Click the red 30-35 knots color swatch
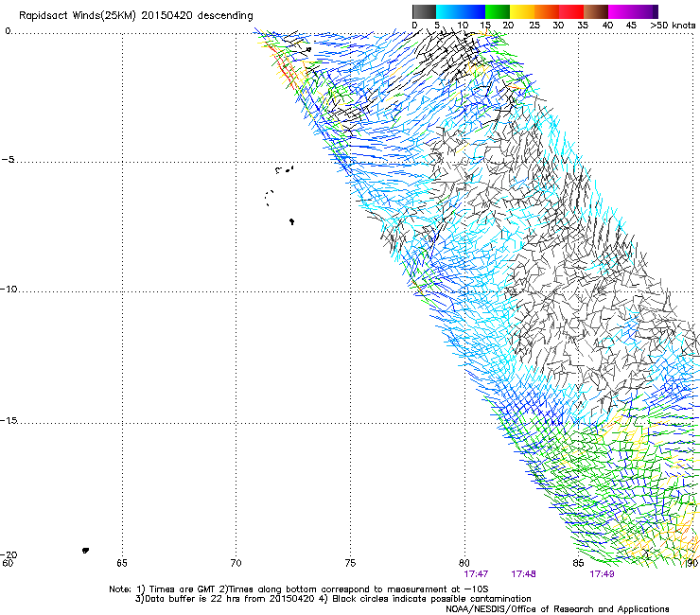Image resolution: width=700 pixels, height=615 pixels. pos(571,11)
